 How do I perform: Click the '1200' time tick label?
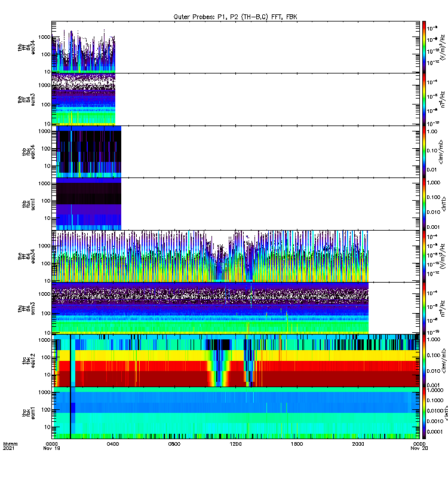(235, 444)
